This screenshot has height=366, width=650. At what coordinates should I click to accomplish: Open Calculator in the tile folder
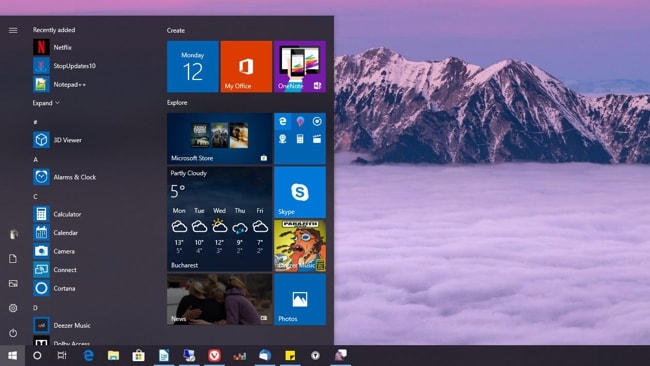tap(300, 139)
